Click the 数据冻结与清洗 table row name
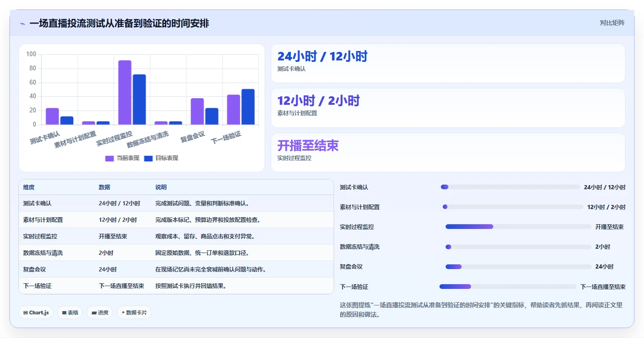Image resolution: width=644 pixels, height=338 pixels. (x=43, y=253)
